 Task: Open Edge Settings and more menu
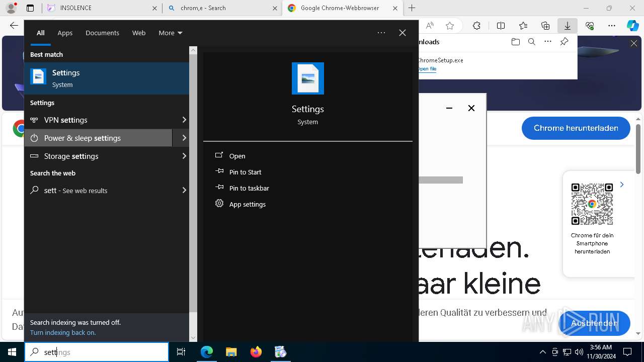coord(612,26)
